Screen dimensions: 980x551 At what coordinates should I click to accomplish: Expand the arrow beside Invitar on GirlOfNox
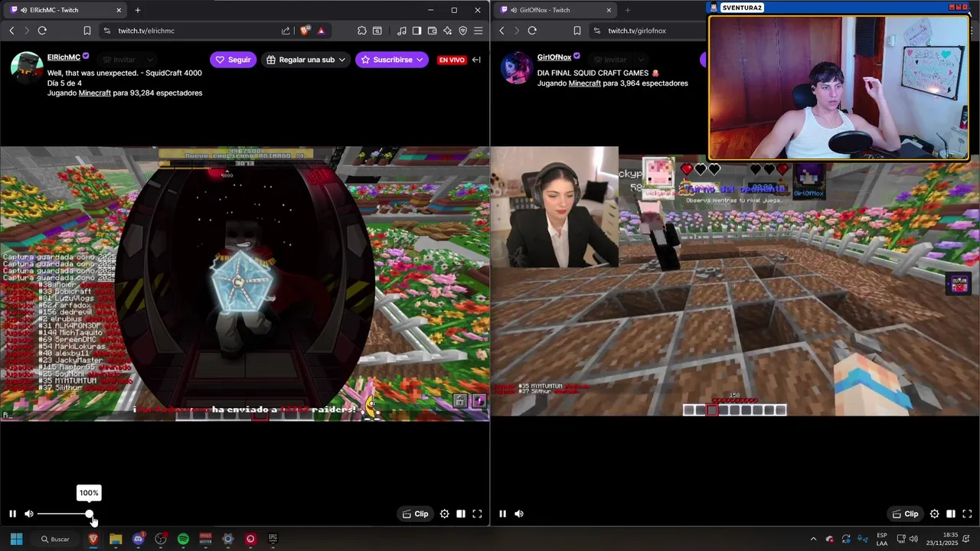coord(640,60)
